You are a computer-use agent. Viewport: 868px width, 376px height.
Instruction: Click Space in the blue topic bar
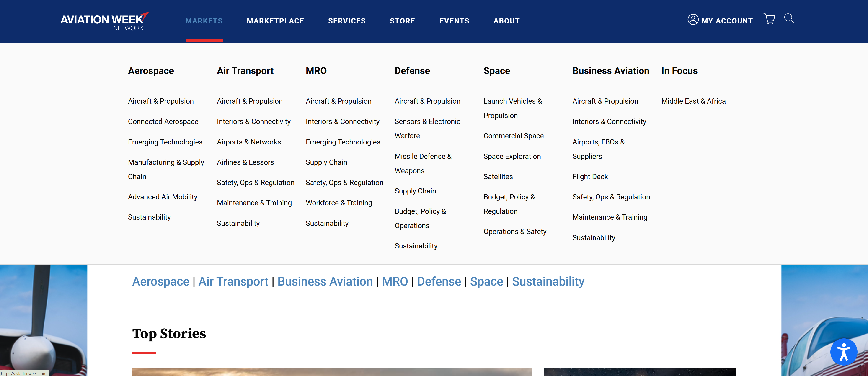pyautogui.click(x=486, y=282)
